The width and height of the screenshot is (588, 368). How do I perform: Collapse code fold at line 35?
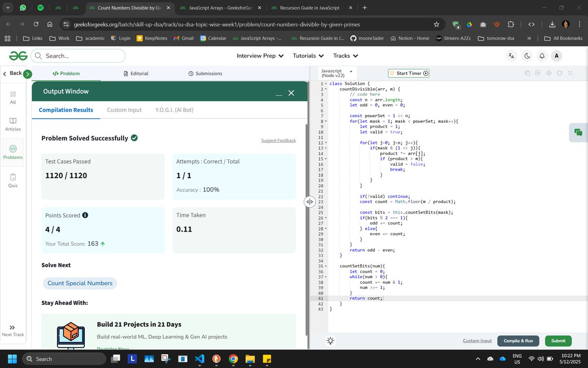(x=326, y=265)
